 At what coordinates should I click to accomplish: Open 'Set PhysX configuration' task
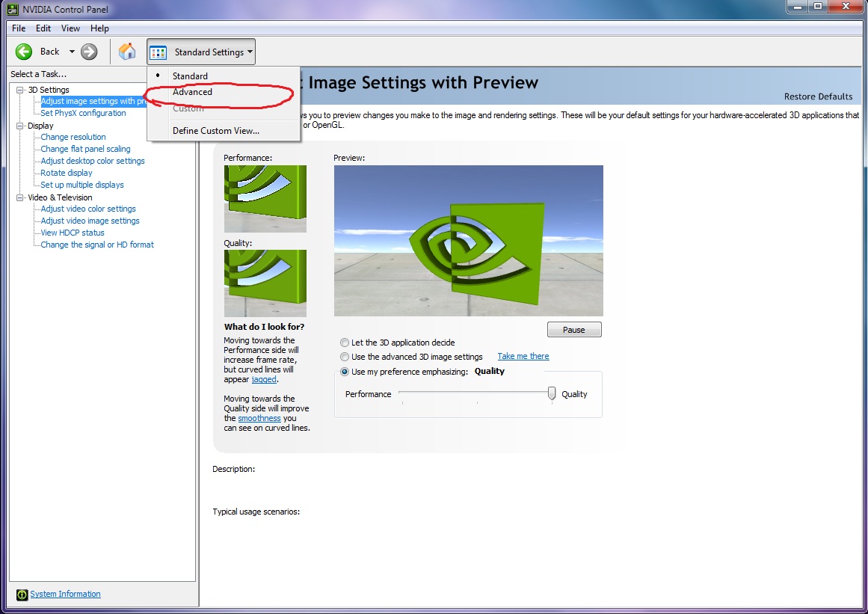click(x=83, y=113)
